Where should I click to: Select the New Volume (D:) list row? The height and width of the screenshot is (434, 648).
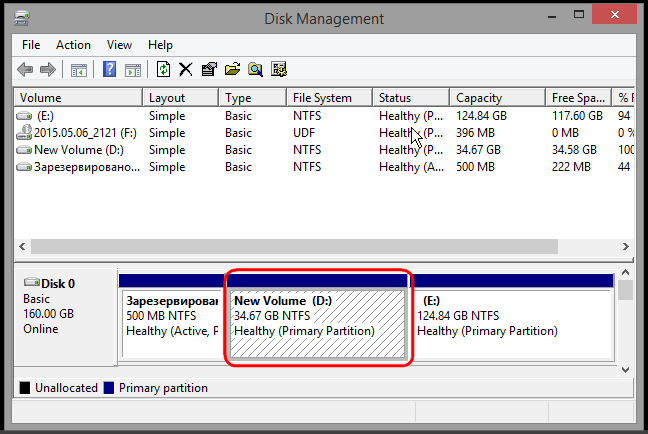pyautogui.click(x=324, y=150)
